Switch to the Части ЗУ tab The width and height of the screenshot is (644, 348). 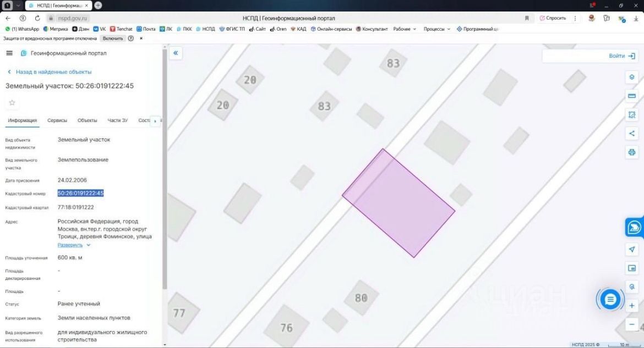(117, 120)
